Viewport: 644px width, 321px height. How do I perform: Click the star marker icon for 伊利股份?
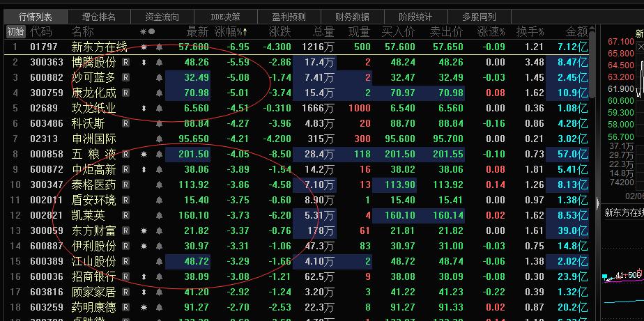click(144, 246)
